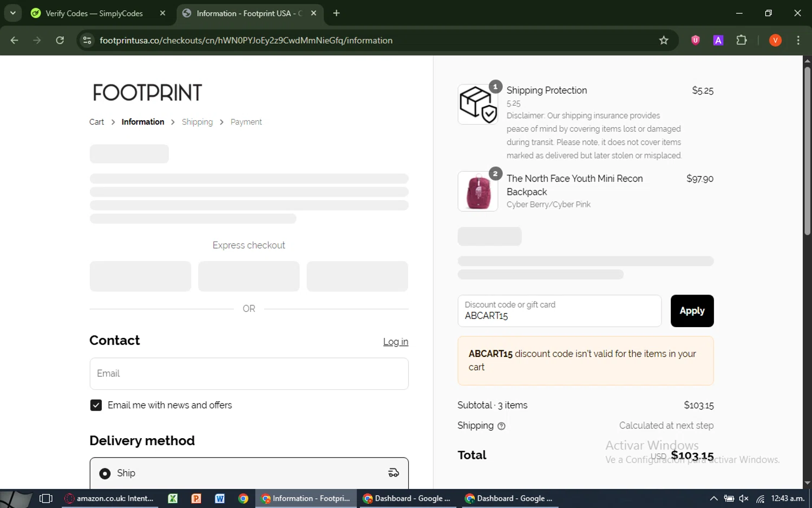812x508 pixels.
Task: Go back to previous page in browser
Action: (x=15, y=41)
